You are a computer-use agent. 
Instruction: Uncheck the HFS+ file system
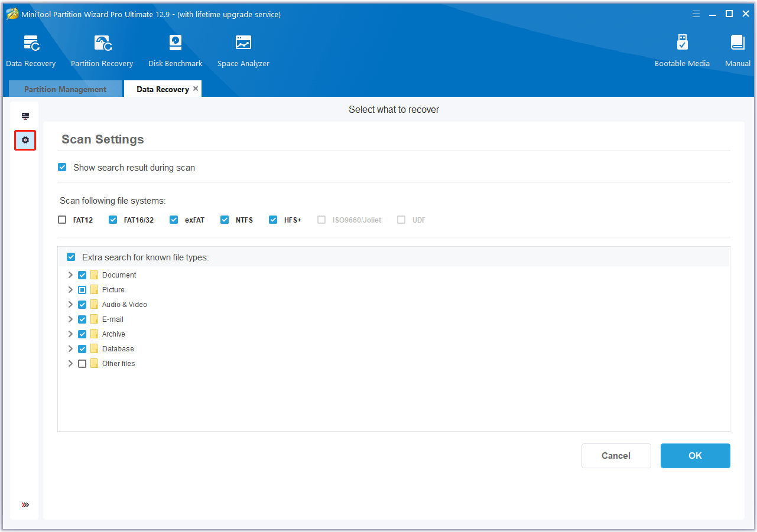[x=273, y=220]
